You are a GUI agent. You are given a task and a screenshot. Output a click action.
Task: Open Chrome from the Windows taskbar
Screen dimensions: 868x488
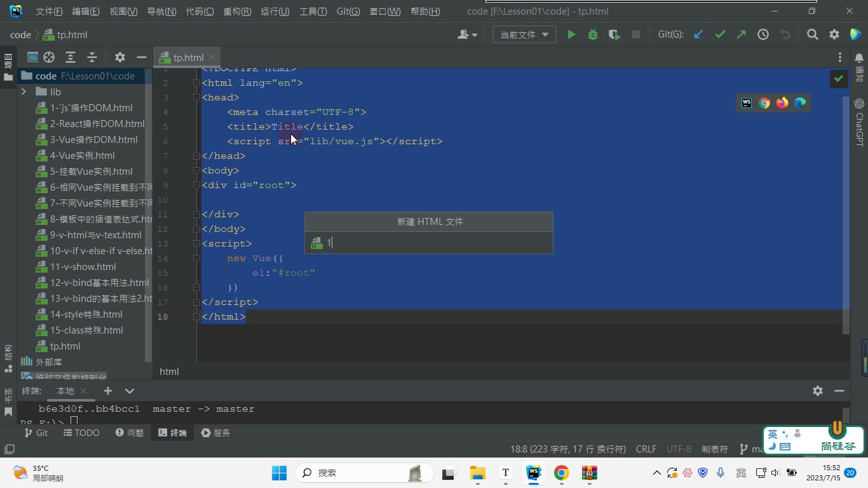click(x=561, y=473)
